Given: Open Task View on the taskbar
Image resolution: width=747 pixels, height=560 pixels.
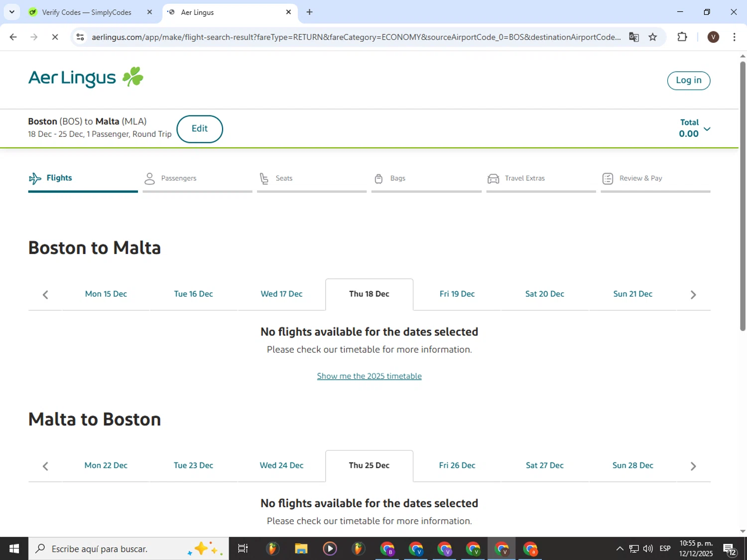Looking at the screenshot, I should point(243,549).
